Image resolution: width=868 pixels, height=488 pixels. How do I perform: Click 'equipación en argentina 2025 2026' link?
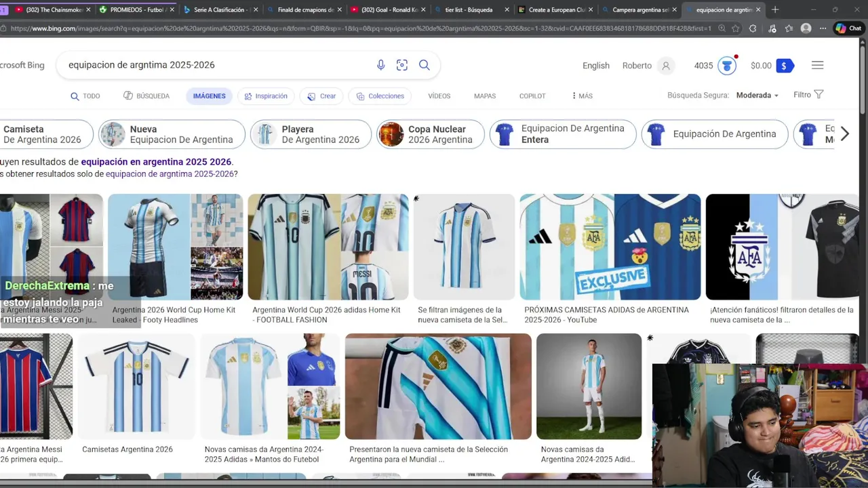click(156, 162)
